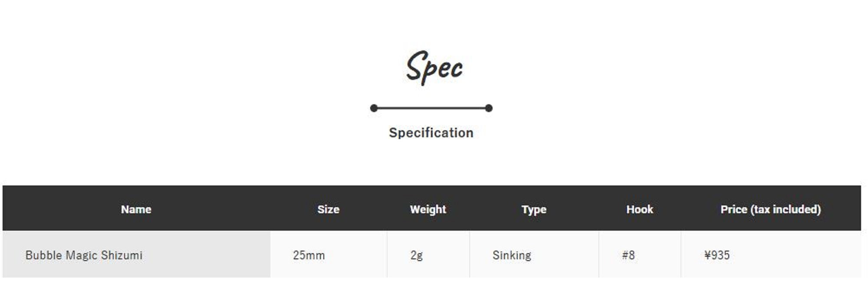Select the Weight column header

coord(428,209)
